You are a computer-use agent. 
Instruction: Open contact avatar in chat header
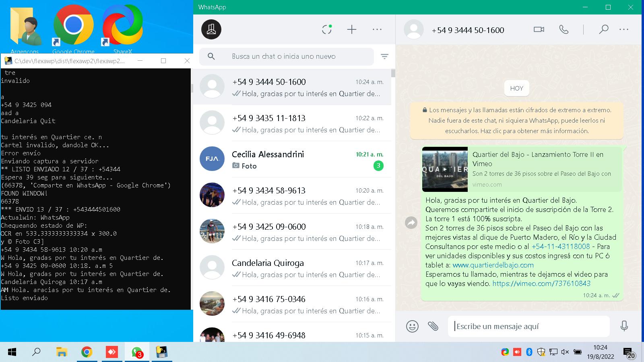414,29
